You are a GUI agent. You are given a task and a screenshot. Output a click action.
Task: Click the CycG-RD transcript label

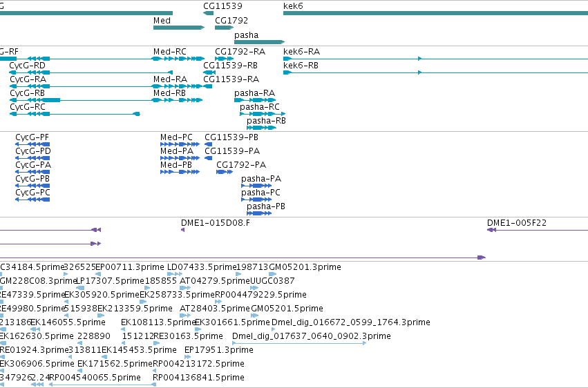[x=28, y=66]
